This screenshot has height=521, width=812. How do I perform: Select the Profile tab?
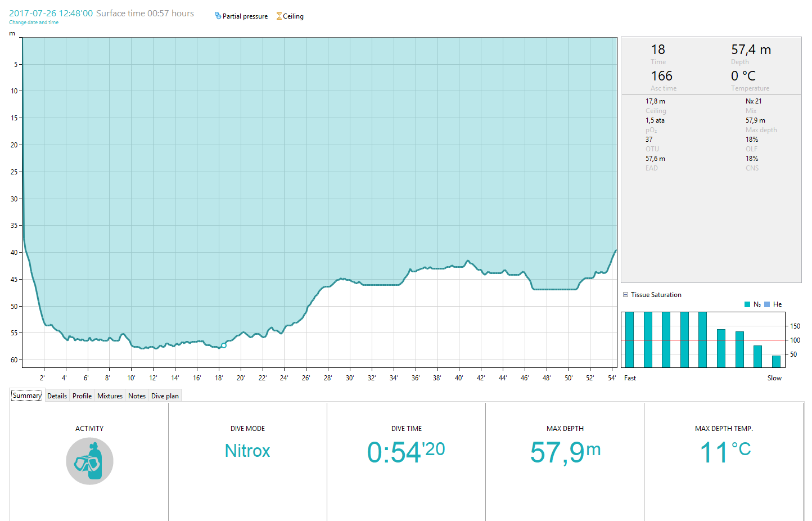click(82, 396)
